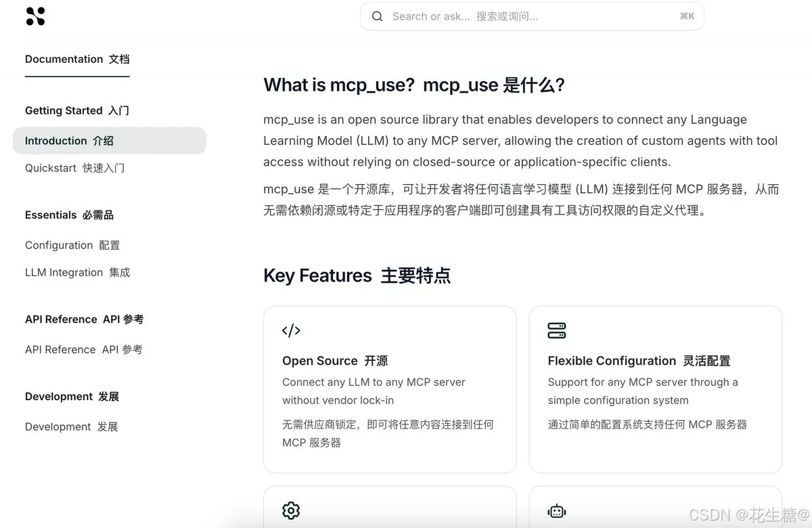Click the CSDN @花生糖 watermark link
Viewport: 812px width, 528px height.
(748, 514)
